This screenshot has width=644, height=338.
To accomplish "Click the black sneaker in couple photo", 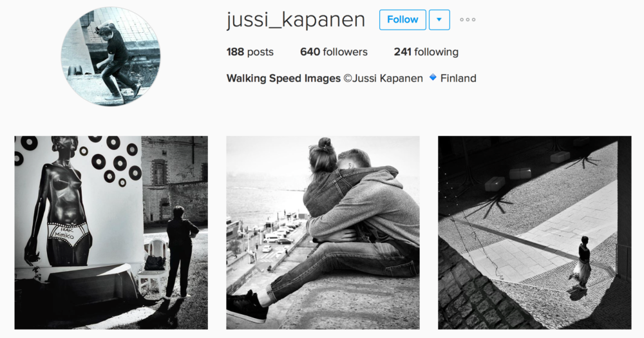I will [247, 306].
